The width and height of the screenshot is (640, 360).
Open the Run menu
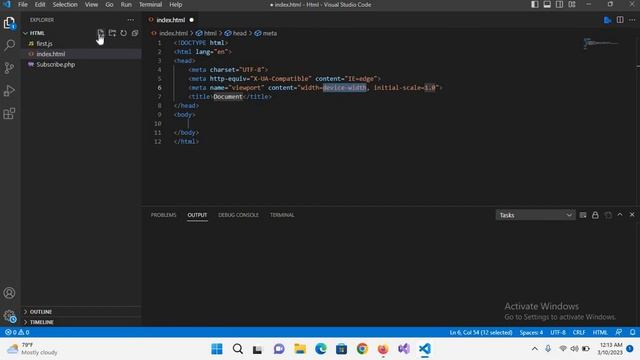pos(126,4)
